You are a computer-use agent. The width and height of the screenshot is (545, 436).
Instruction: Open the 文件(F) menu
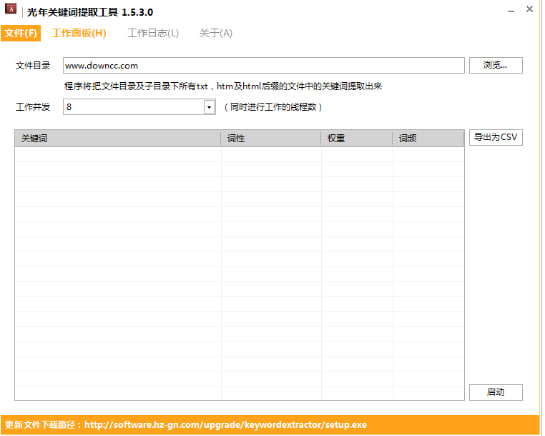[x=21, y=33]
